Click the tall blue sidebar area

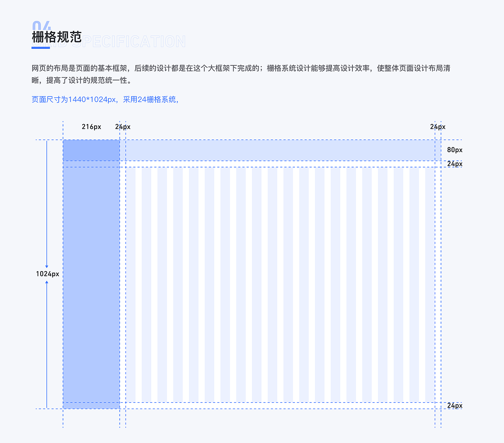(x=91, y=285)
